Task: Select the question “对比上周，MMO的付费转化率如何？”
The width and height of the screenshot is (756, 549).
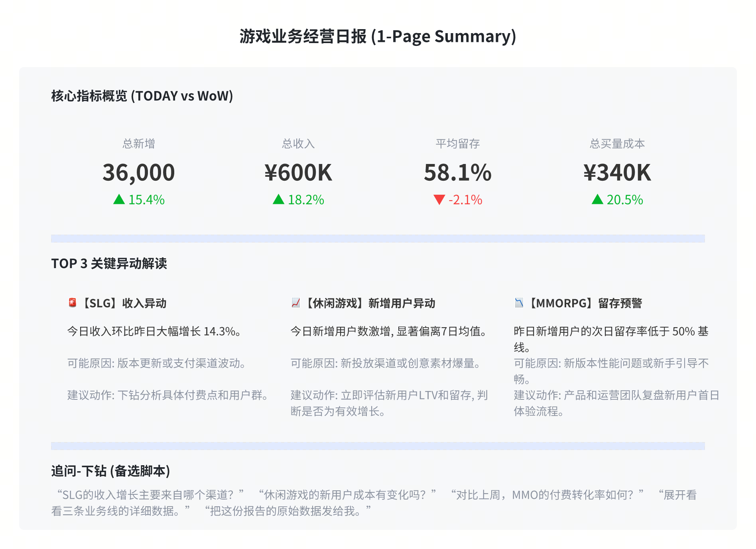Action: (547, 495)
